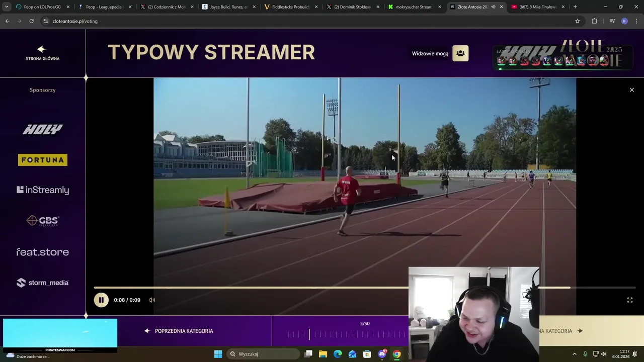Switch to Peop on LOLPros.GG tab
This screenshot has width=644, height=362.
pyautogui.click(x=43, y=7)
